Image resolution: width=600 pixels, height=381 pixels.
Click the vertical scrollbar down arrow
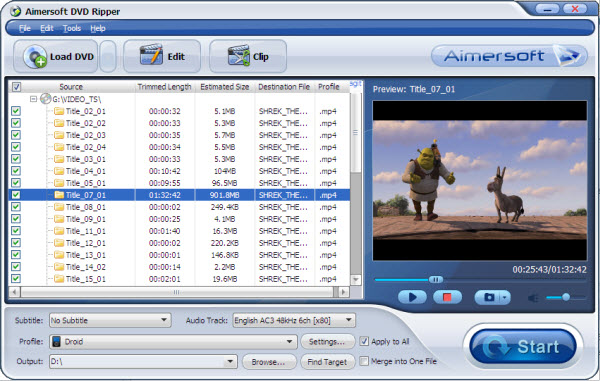click(355, 280)
